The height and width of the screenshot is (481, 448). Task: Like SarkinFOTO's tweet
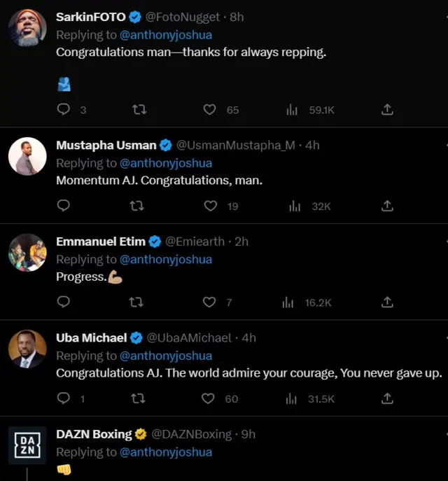point(209,110)
